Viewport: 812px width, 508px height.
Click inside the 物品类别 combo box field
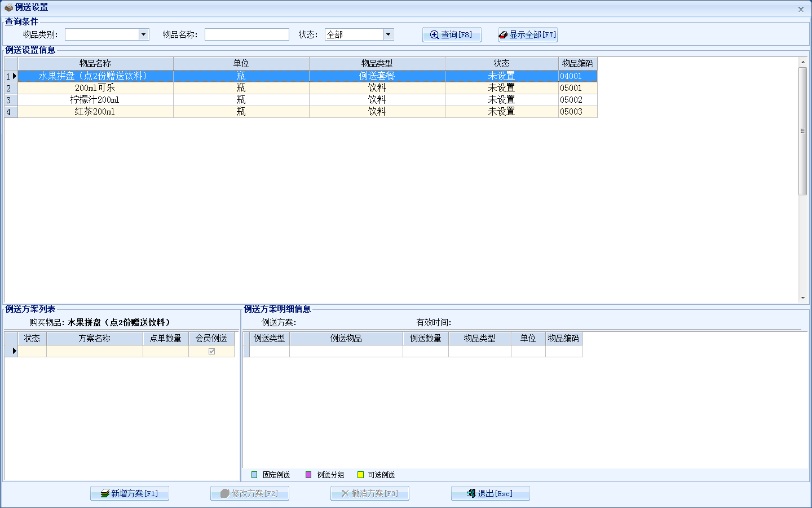click(x=102, y=34)
